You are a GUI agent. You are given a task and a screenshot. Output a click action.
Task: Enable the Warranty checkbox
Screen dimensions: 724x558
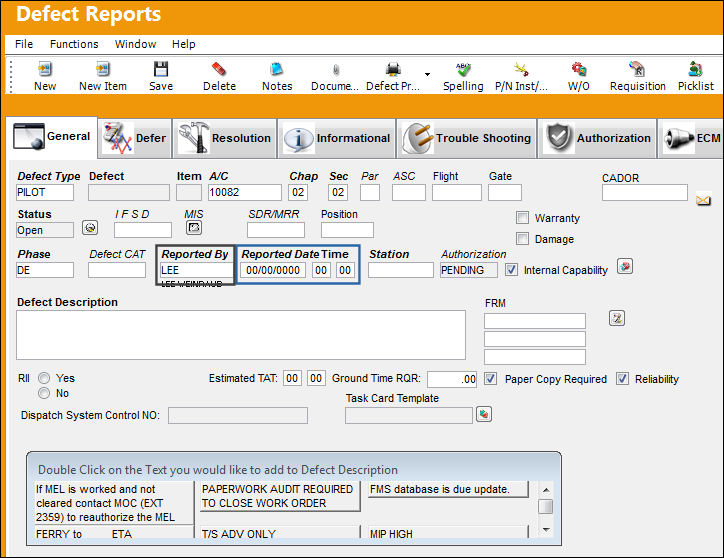522,218
